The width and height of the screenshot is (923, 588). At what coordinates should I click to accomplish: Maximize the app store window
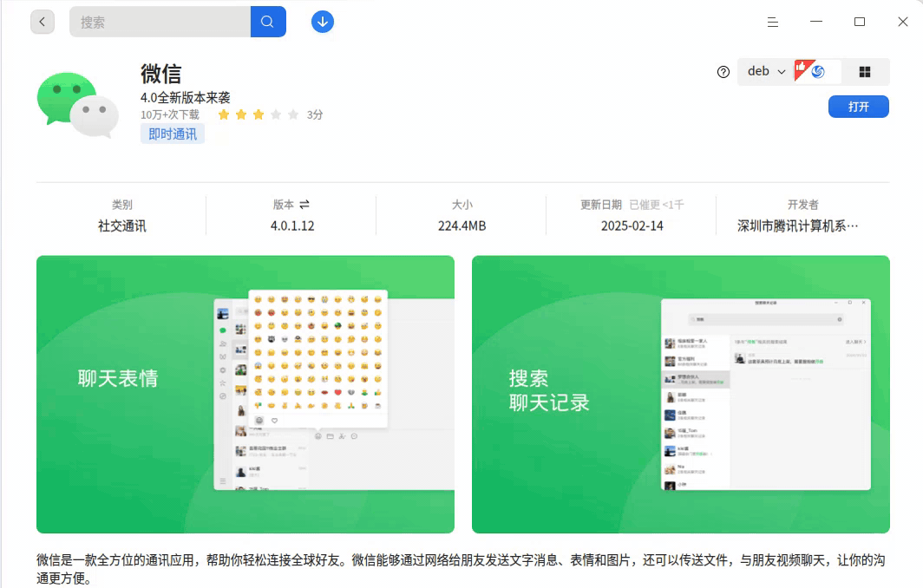tap(860, 22)
